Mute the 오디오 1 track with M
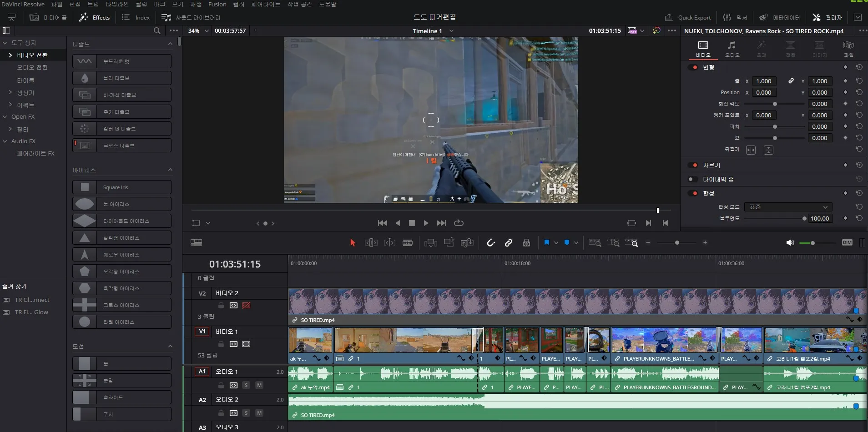The width and height of the screenshot is (868, 432). (x=259, y=385)
